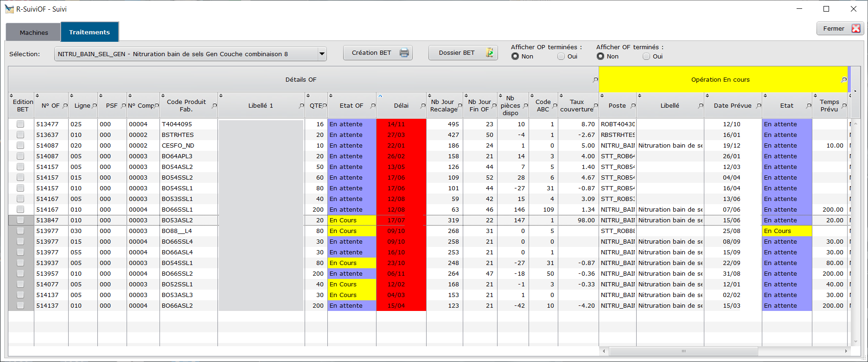Select Non for Afficher OP terminées
The height and width of the screenshot is (362, 868).
tap(515, 56)
